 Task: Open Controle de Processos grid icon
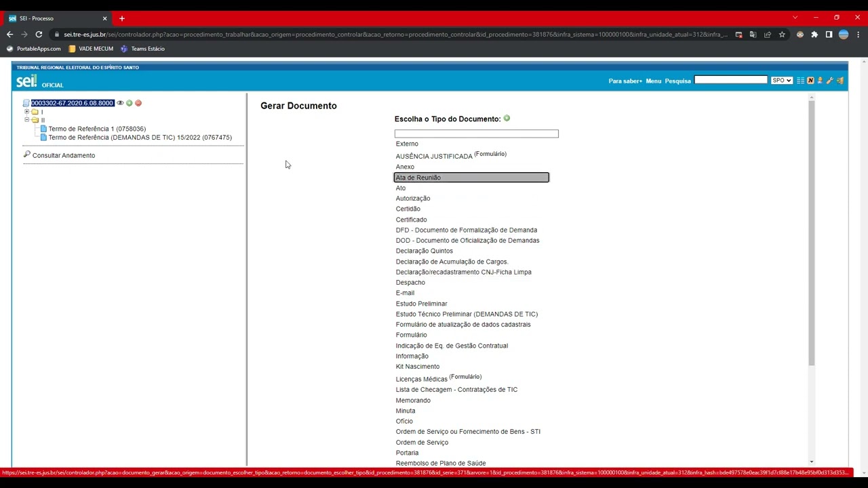click(x=800, y=81)
